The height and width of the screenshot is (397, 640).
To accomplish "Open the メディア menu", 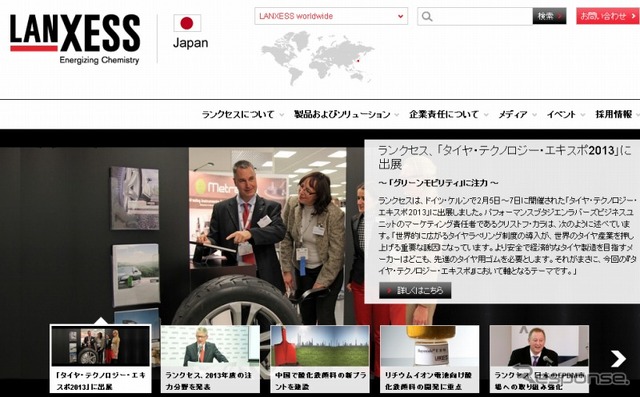I will (513, 115).
